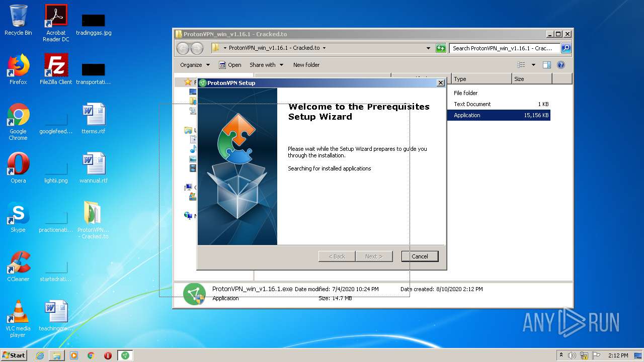This screenshot has width=644, height=362.
Task: Click the network icon in system tray
Action: pyautogui.click(x=584, y=355)
